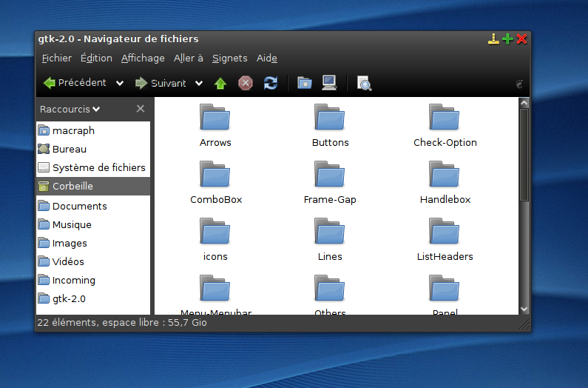Viewport: 588px width, 388px height.
Task: Select Bureau in the sidebar
Action: click(93, 149)
